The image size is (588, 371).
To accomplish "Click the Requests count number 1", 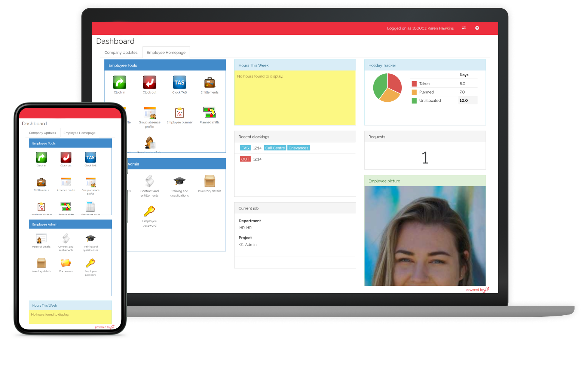I will pos(425,158).
